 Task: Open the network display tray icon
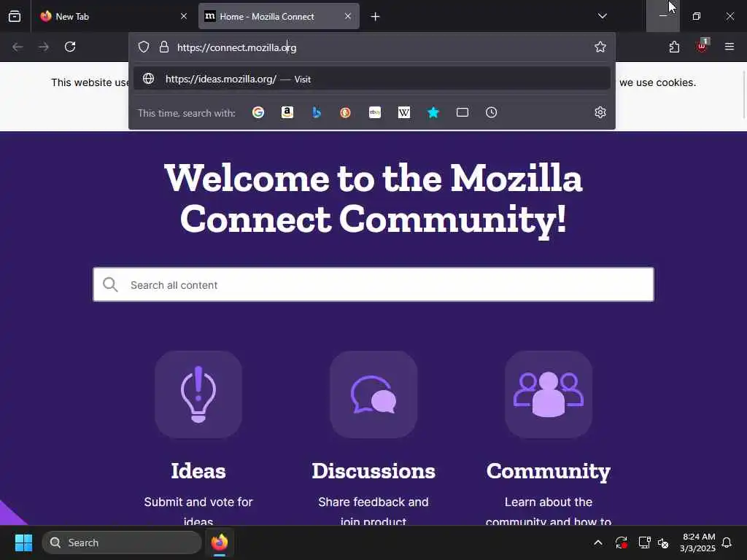click(x=644, y=542)
